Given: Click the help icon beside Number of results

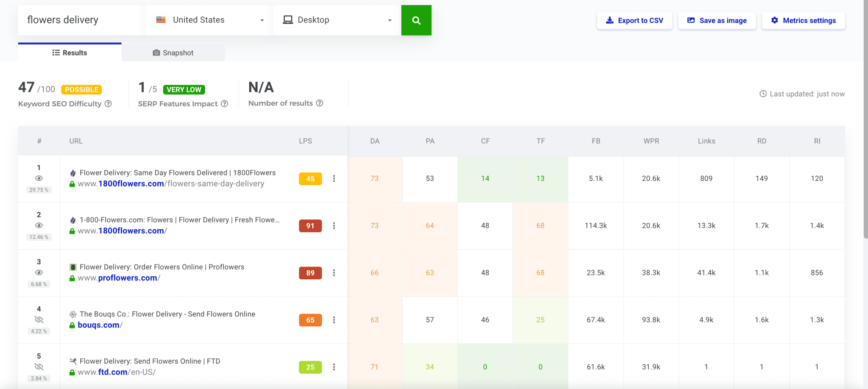Looking at the screenshot, I should coord(320,103).
